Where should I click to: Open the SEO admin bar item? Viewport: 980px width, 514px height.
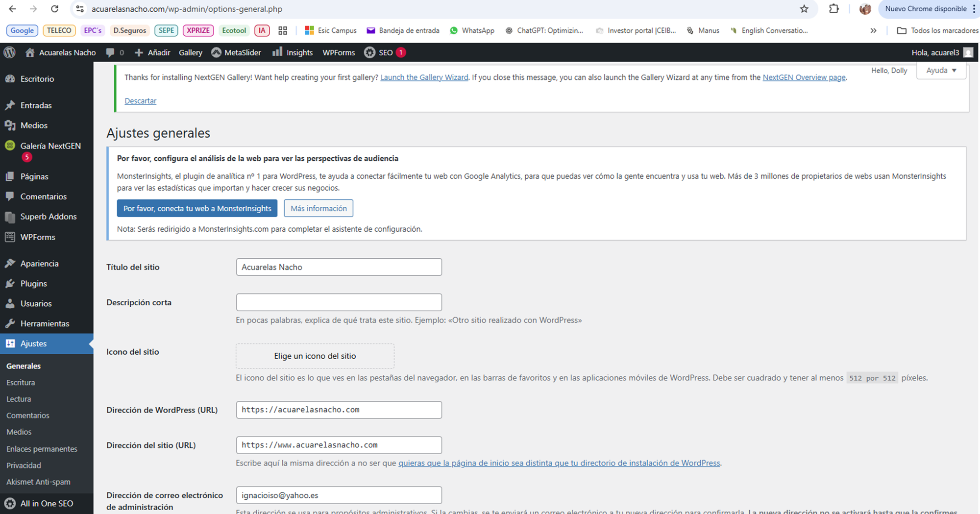coord(385,52)
